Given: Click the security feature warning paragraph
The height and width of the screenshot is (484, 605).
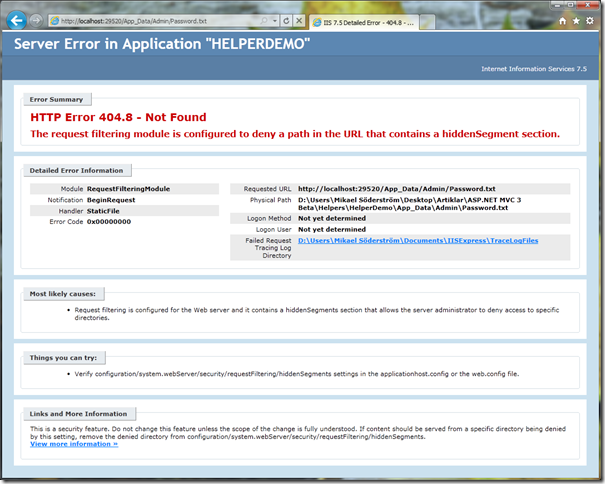Looking at the screenshot, I should 298,433.
